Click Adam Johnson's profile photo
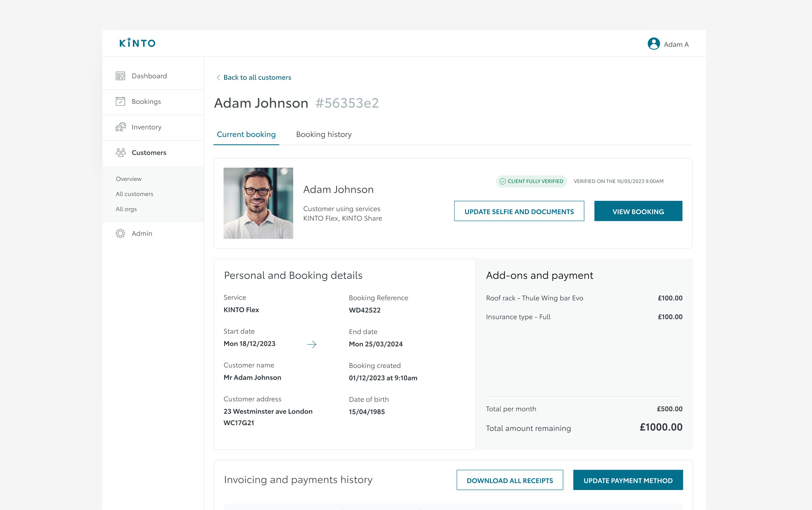This screenshot has width=812, height=510. click(x=258, y=203)
